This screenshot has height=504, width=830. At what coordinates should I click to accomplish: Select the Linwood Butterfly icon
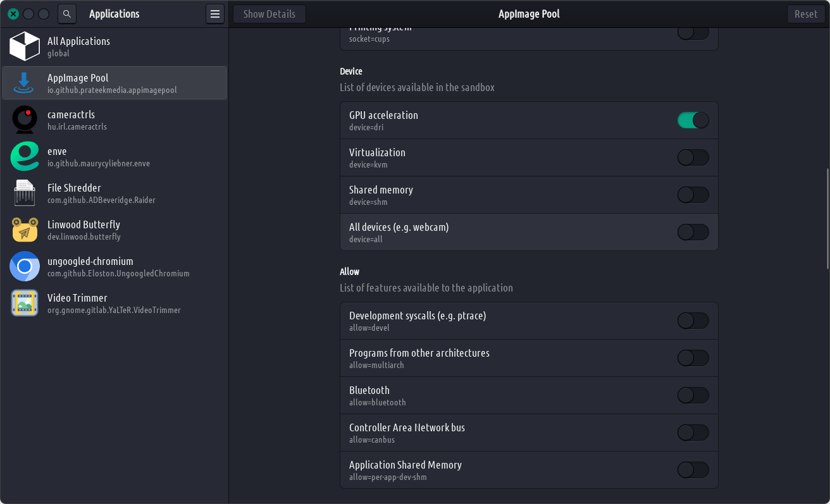pos(25,230)
